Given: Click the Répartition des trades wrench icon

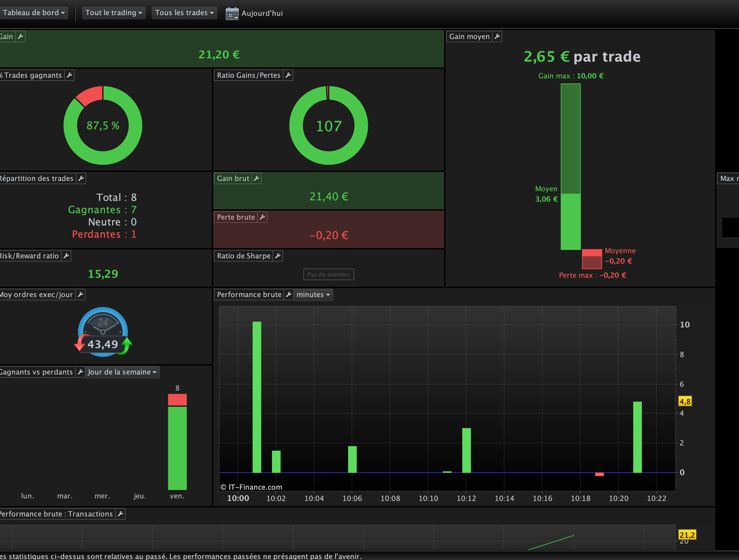Looking at the screenshot, I should [81, 178].
